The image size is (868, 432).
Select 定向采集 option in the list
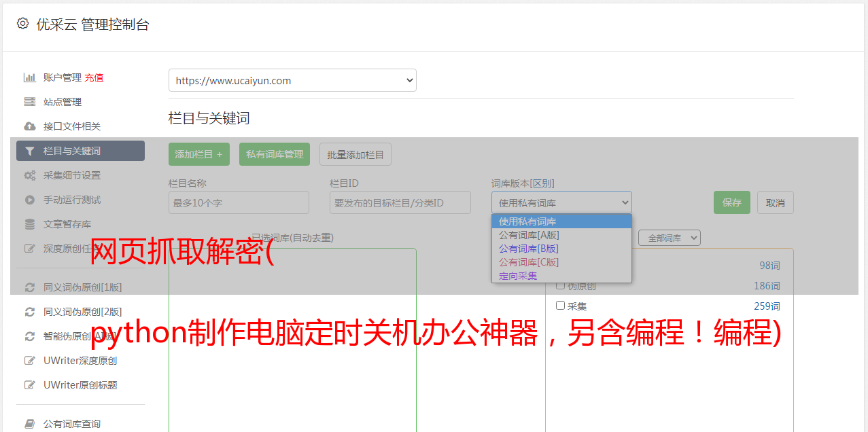518,276
